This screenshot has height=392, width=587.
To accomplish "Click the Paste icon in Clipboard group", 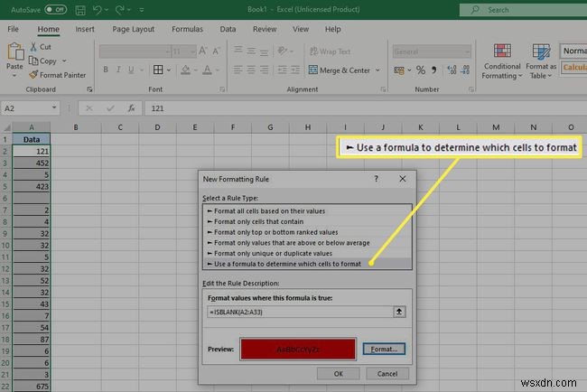I will (x=14, y=55).
